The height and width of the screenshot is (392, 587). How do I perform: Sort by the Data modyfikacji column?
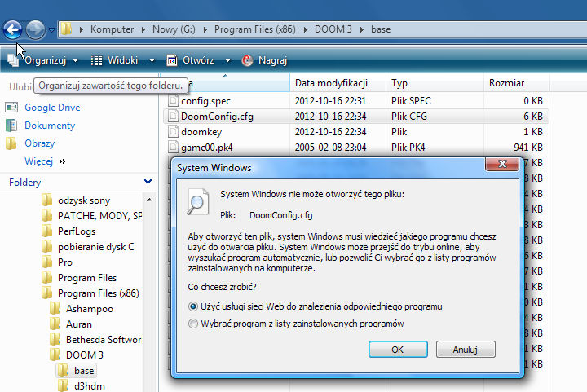point(338,82)
